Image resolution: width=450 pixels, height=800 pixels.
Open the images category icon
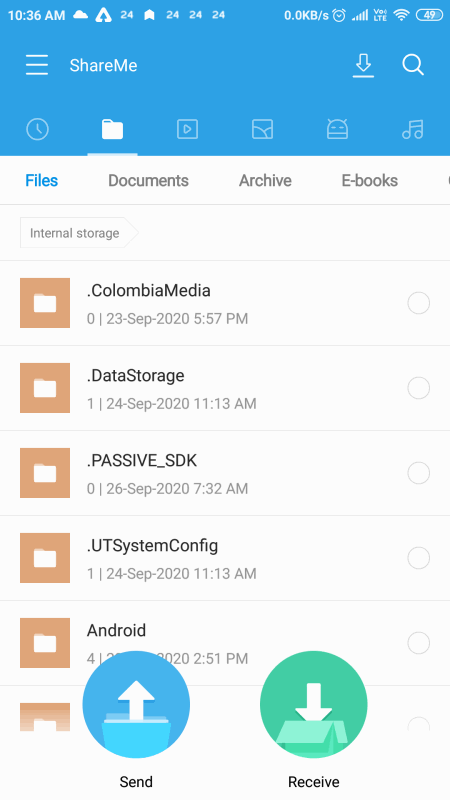pos(262,129)
